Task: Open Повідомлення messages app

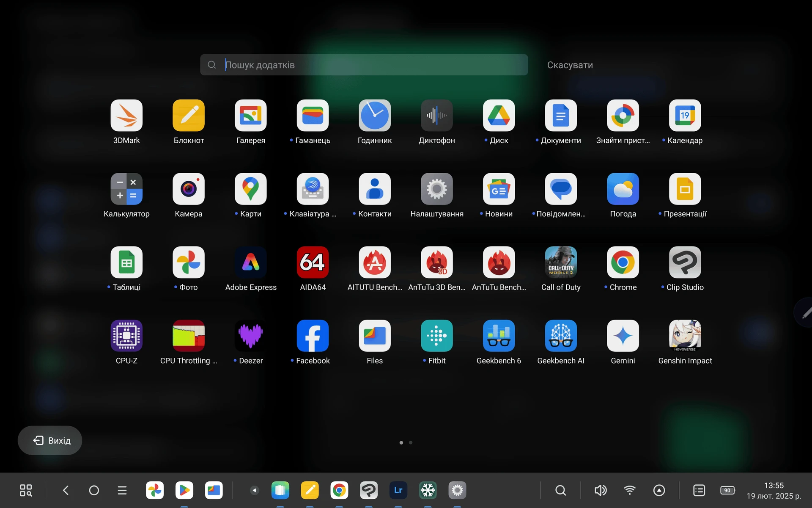Action: tap(561, 189)
